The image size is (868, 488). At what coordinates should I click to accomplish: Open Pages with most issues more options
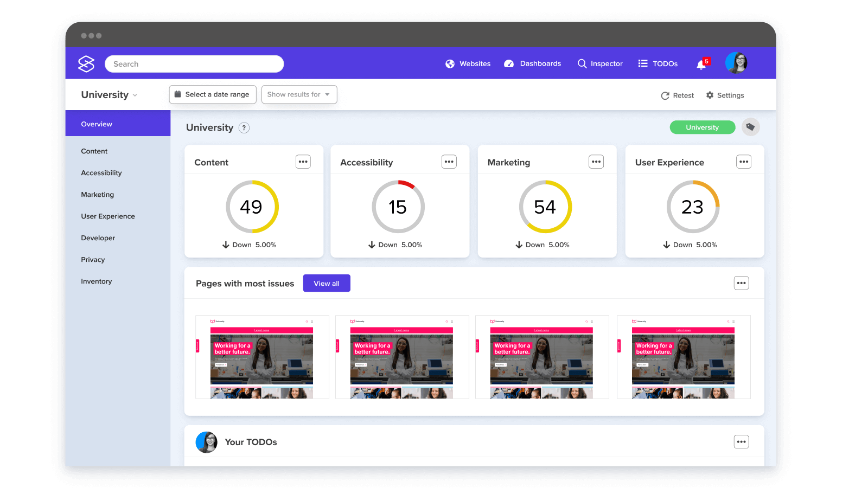(742, 283)
